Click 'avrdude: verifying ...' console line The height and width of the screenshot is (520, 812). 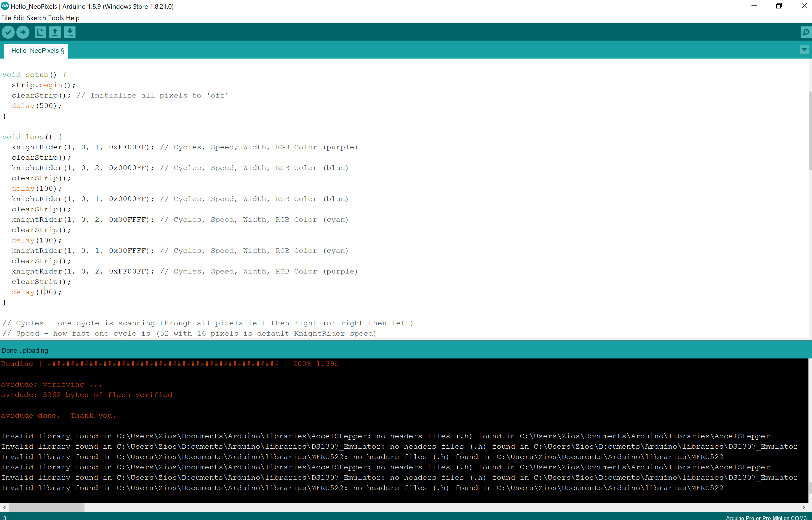tap(51, 384)
